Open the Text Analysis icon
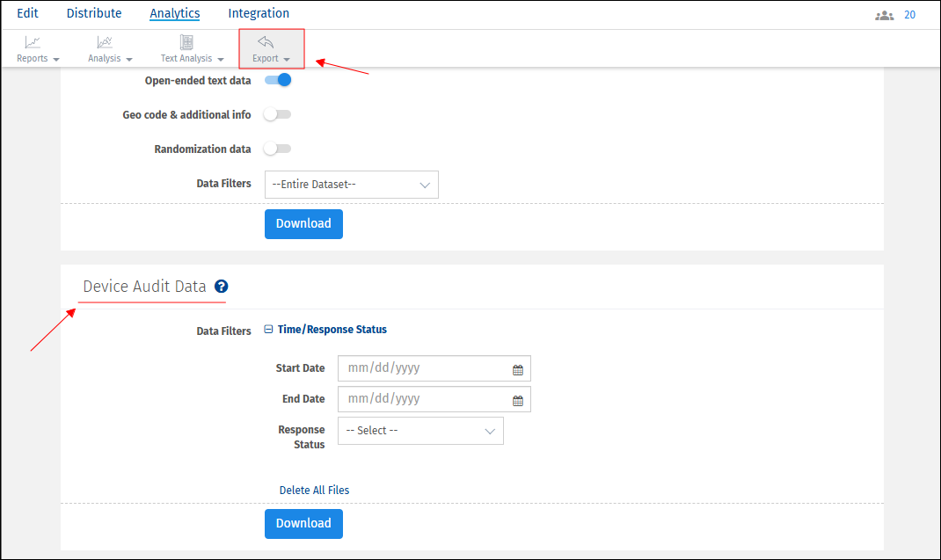This screenshot has height=560, width=941. (186, 42)
